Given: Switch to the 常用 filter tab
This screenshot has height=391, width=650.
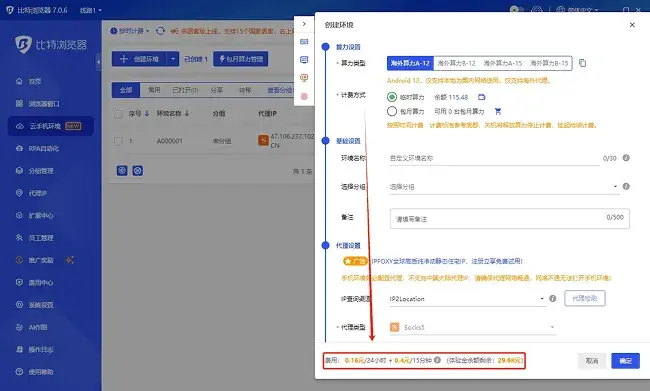Looking at the screenshot, I should (154, 90).
